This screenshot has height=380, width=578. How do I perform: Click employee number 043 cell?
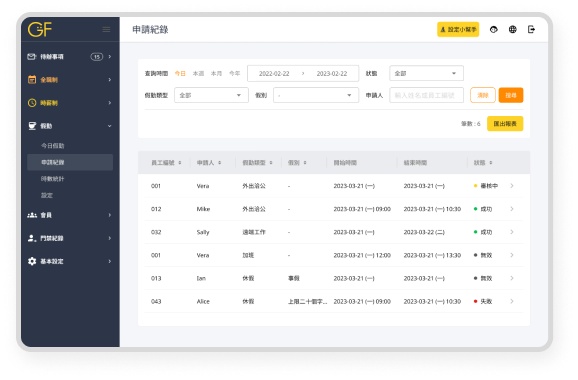156,301
